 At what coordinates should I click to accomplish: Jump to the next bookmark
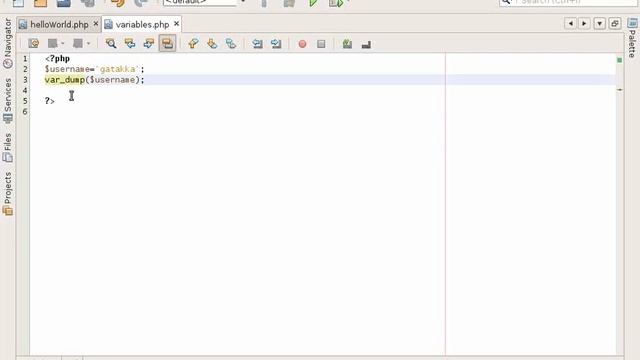212,44
